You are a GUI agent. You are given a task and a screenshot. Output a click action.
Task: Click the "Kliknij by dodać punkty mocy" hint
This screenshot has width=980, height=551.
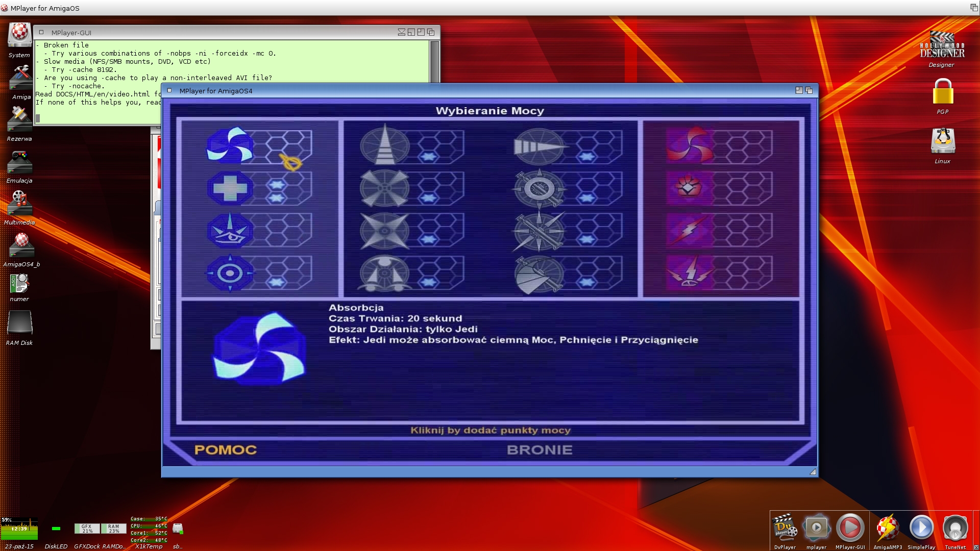(490, 431)
